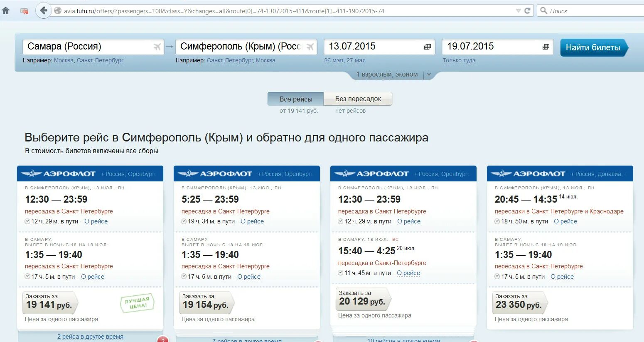Click the Лучшая цена stamp
The image size is (644, 342).
tap(138, 303)
